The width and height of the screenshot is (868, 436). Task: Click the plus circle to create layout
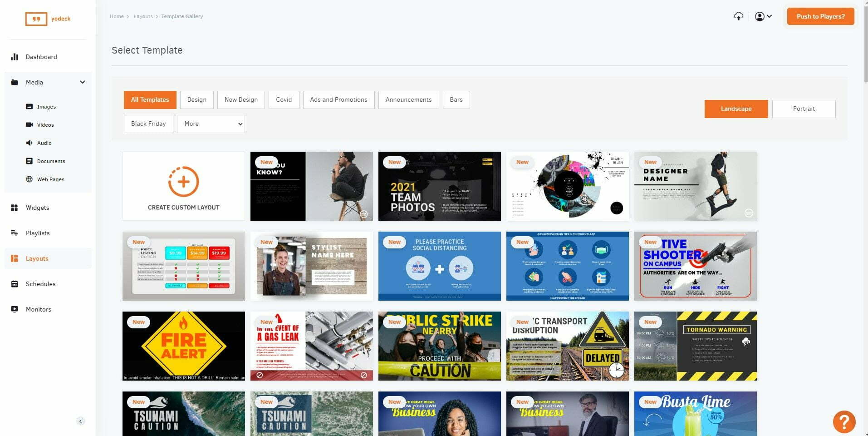(x=183, y=182)
